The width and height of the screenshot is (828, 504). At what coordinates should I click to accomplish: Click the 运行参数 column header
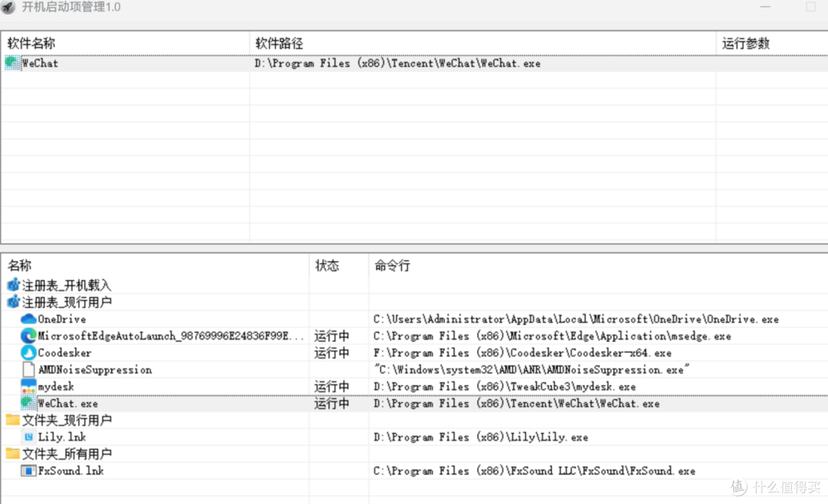coord(746,43)
